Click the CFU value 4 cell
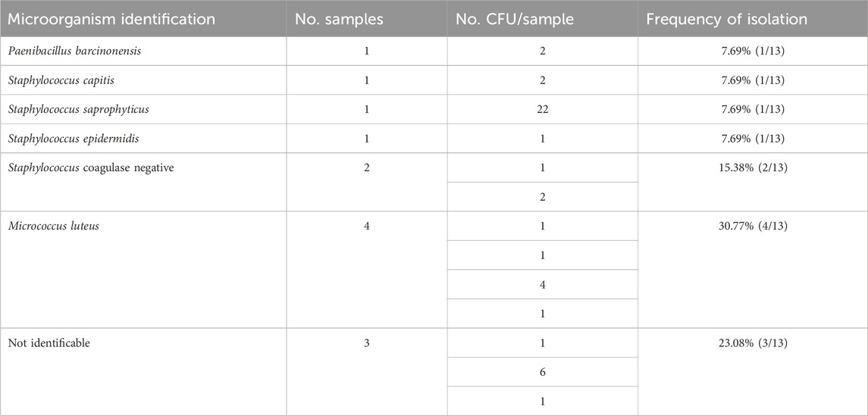This screenshot has width=868, height=416. point(542,285)
